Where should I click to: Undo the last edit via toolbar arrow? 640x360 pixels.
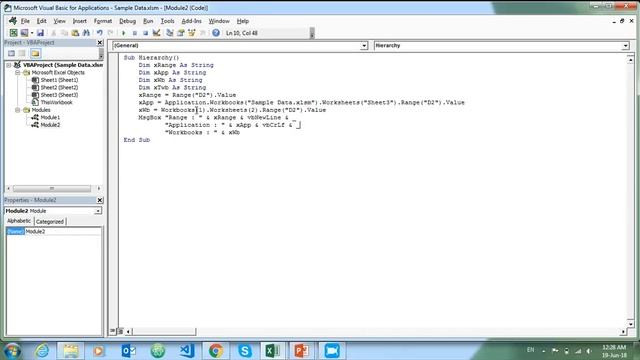(x=100, y=33)
